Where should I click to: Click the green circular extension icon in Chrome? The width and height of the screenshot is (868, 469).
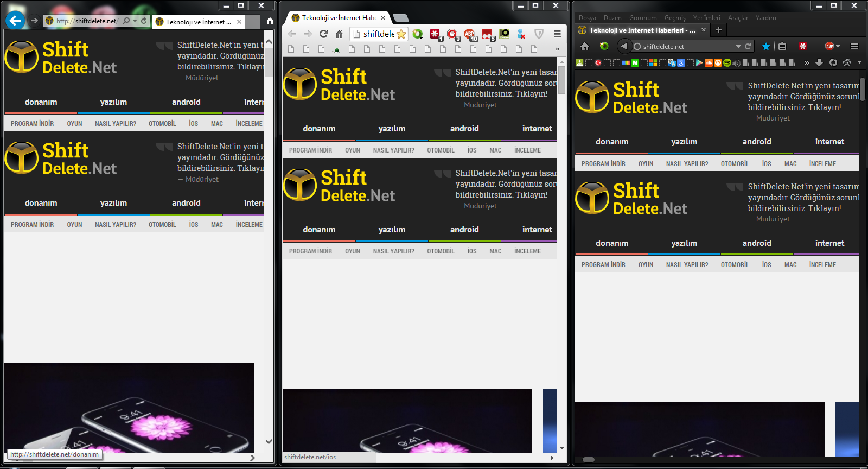pyautogui.click(x=417, y=34)
